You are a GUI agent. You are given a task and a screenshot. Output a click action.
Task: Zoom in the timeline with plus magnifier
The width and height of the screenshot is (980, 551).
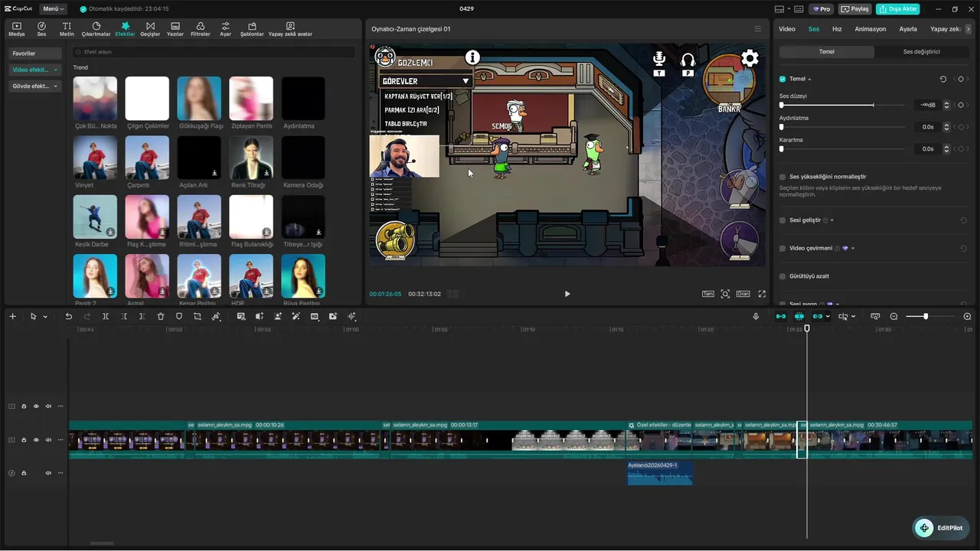pos(967,316)
